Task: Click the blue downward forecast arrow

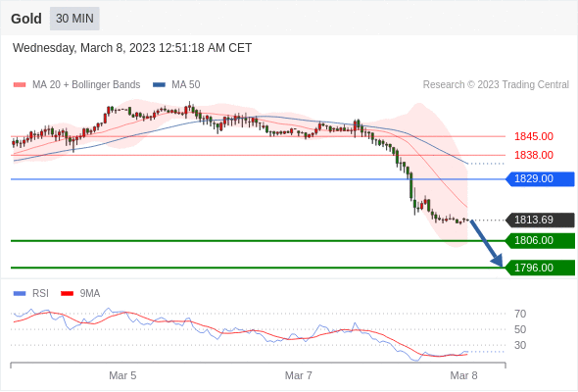Action: coord(486,243)
